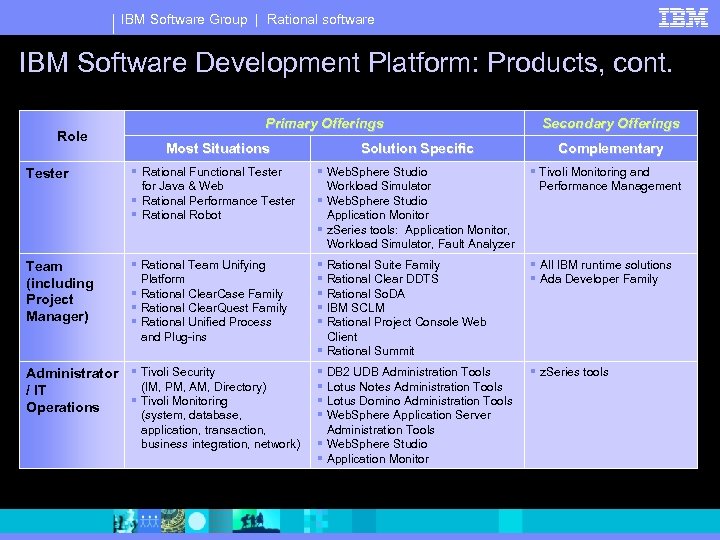
Task: Click 'Lotus Notes Administration Tools'
Action: pos(415,387)
